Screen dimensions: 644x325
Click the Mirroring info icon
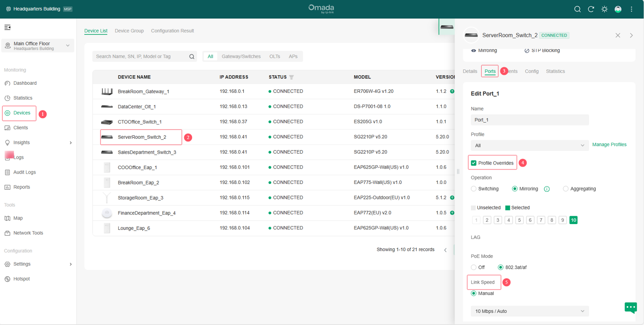[x=547, y=189]
